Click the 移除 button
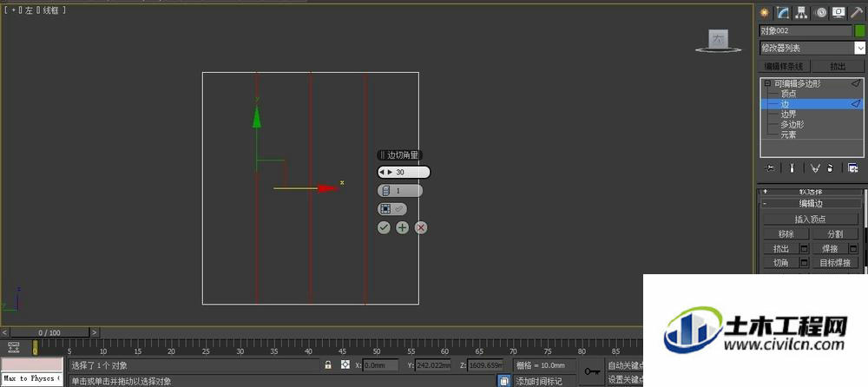The image size is (868, 387). (786, 234)
